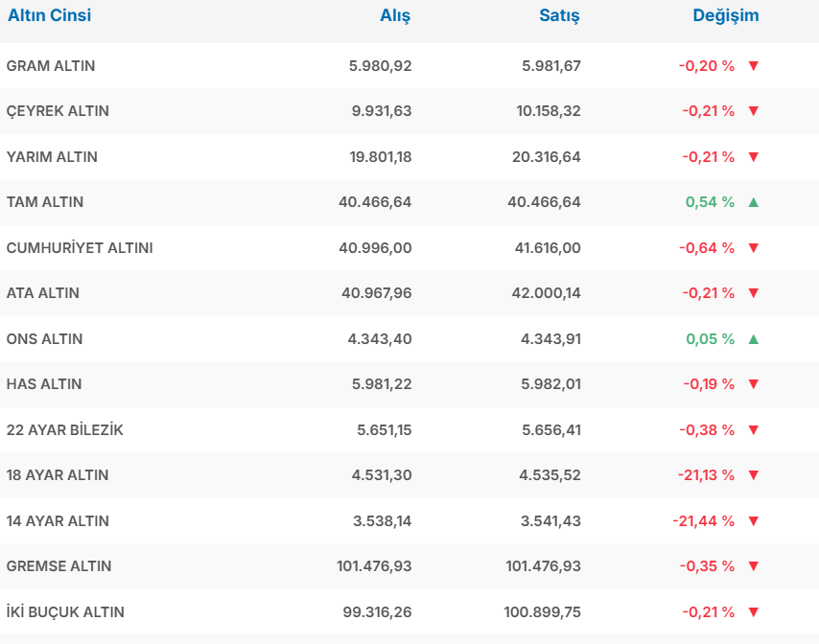Select the ATA ALTIN name
The image size is (819, 644).
tap(43, 293)
